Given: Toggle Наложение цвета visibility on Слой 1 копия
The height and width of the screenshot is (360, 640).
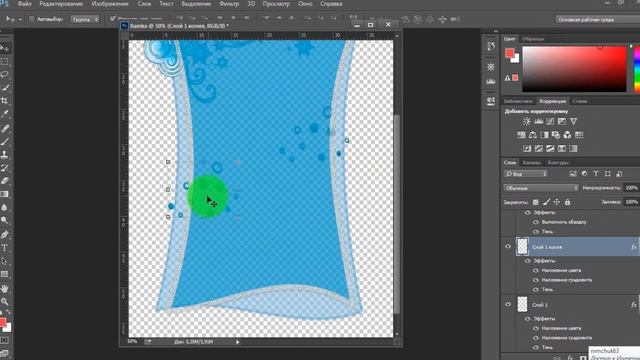Looking at the screenshot, I should 536,270.
